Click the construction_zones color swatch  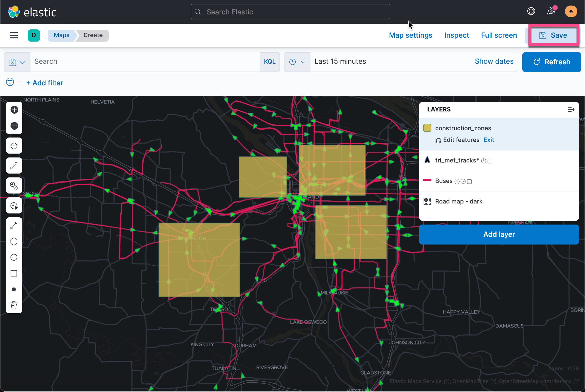coord(427,128)
